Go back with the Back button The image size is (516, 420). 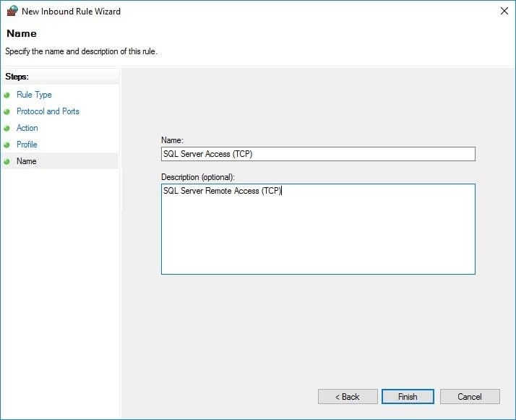coord(348,397)
